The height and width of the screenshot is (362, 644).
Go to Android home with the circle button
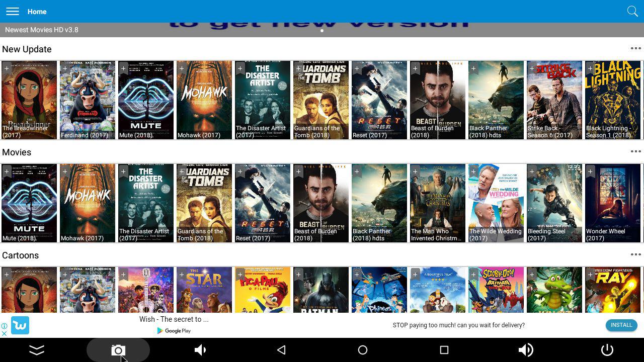[362, 350]
